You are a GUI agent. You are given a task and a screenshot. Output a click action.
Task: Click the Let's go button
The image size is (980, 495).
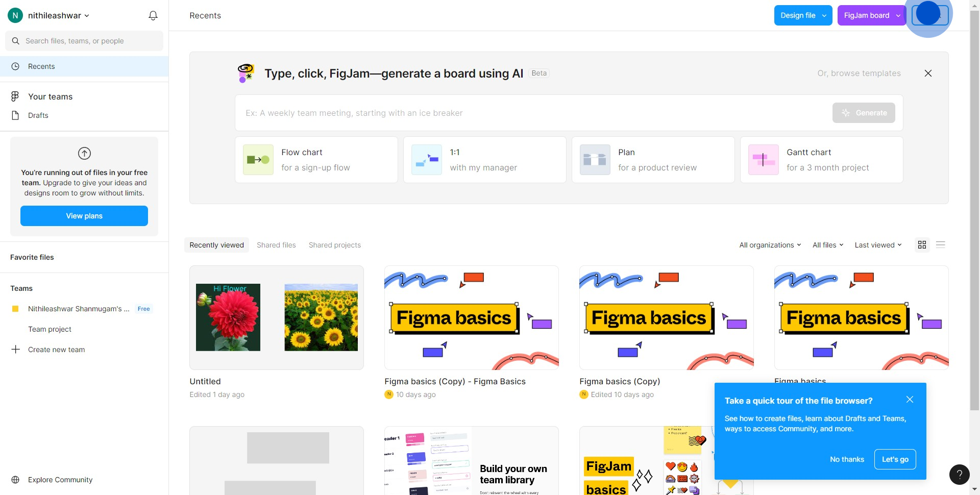[895, 459]
